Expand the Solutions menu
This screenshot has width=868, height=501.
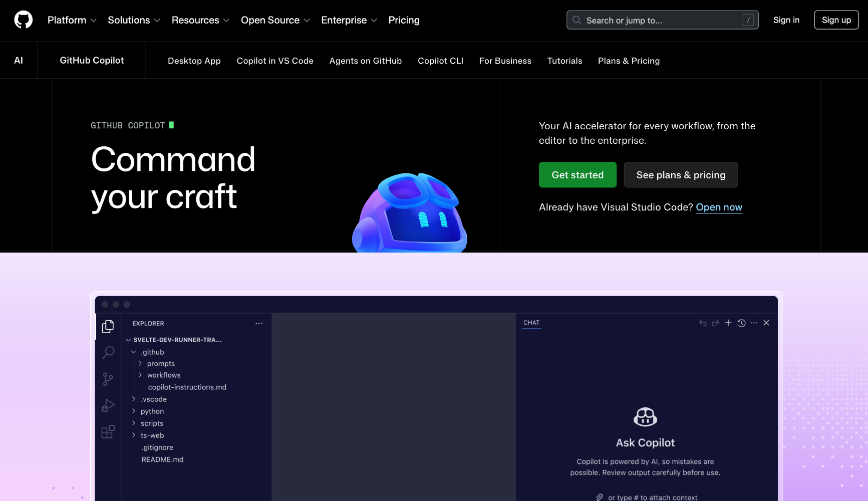[x=134, y=20]
